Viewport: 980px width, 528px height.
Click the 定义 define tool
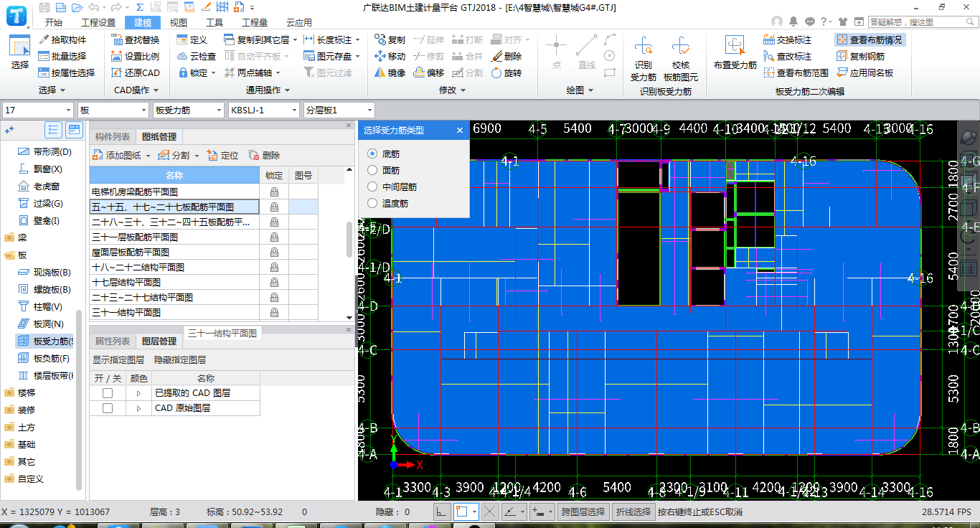192,39
